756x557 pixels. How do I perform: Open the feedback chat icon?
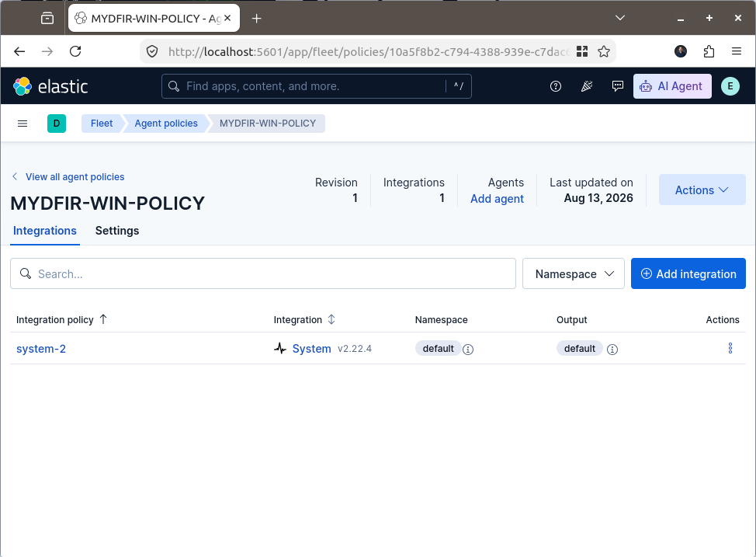click(617, 86)
